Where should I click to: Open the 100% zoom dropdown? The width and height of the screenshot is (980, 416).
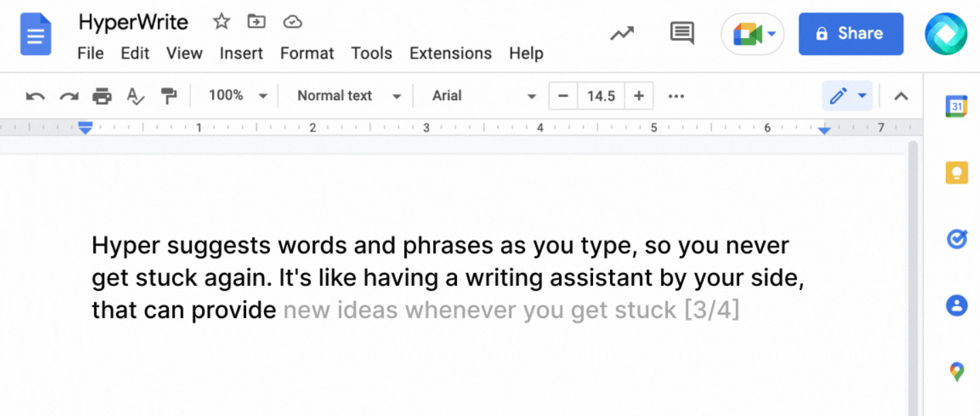[x=237, y=95]
